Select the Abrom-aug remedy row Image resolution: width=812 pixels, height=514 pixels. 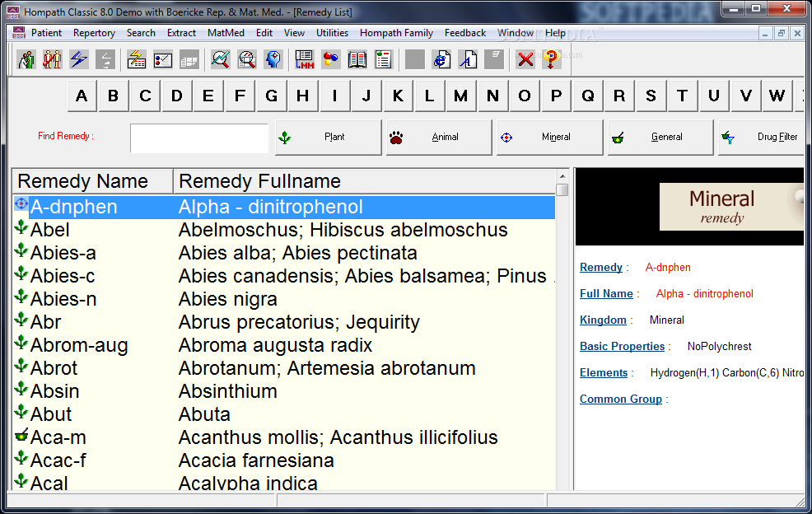284,345
